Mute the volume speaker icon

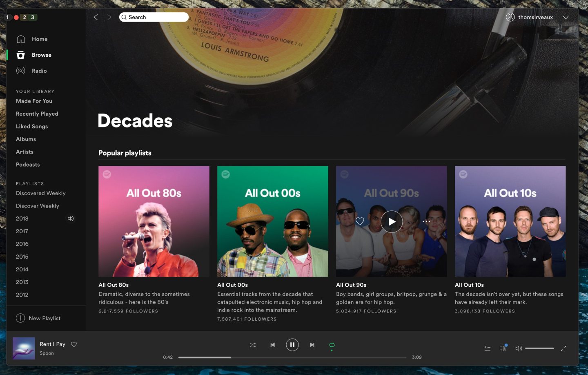[519, 348]
